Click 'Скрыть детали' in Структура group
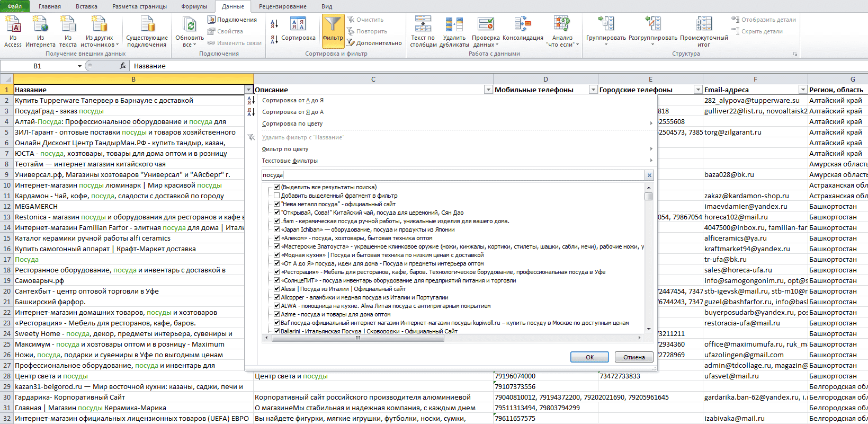The width and height of the screenshot is (868, 424). 757,31
